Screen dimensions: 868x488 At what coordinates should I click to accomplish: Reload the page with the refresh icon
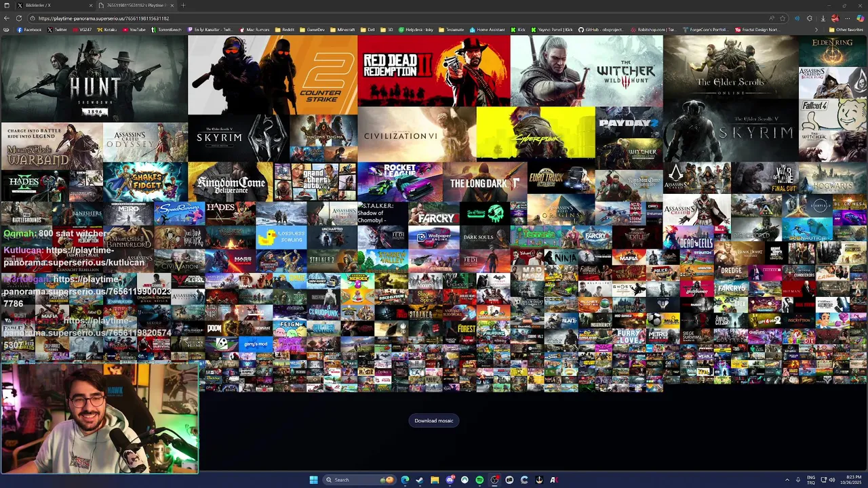tap(19, 18)
